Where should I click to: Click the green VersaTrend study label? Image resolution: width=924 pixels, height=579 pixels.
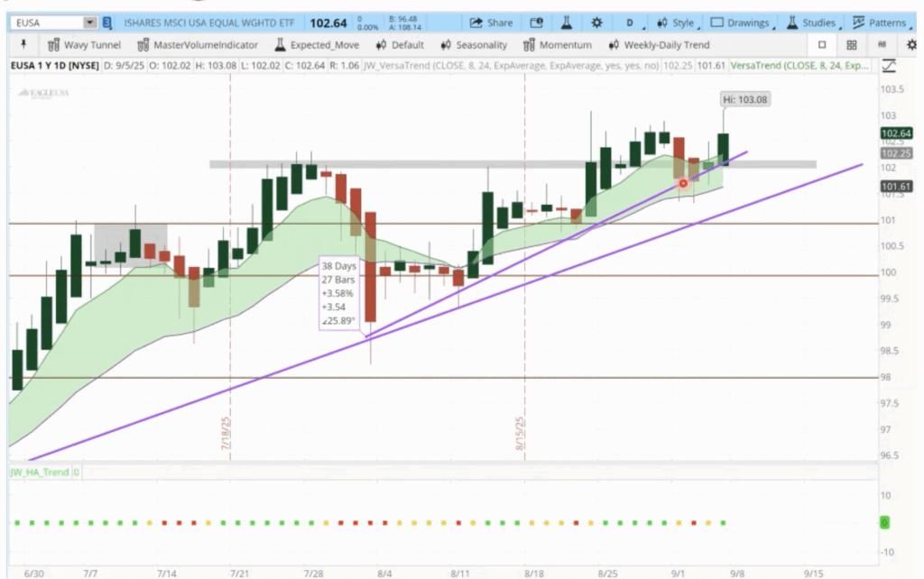(799, 65)
